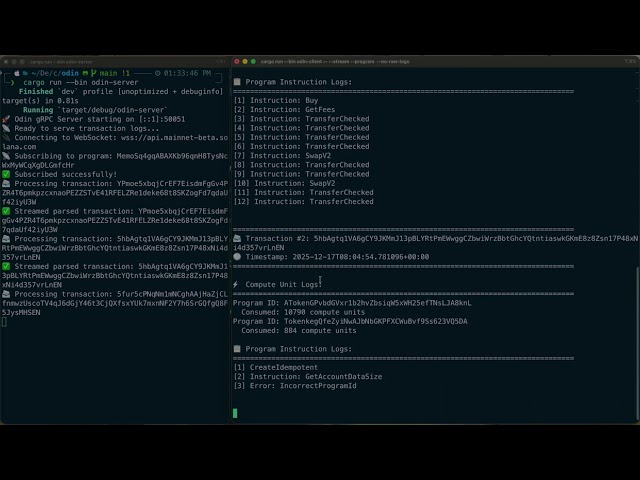Screen dimensions: 640x480
Task: Click the green cursor block in client terminal
Action: coord(235,413)
